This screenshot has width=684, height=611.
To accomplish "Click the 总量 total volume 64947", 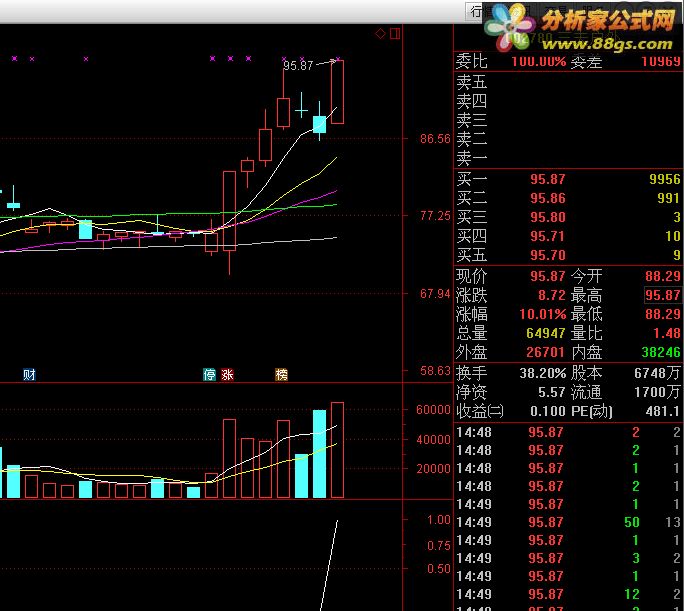I will point(546,333).
